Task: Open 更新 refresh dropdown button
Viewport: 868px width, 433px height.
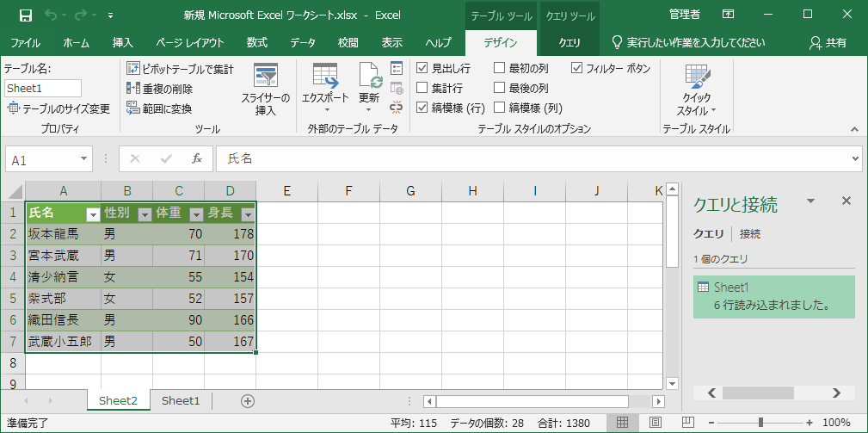Action: [x=369, y=88]
